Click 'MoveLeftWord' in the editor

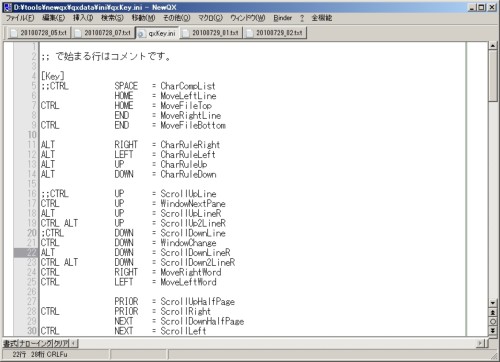point(188,282)
